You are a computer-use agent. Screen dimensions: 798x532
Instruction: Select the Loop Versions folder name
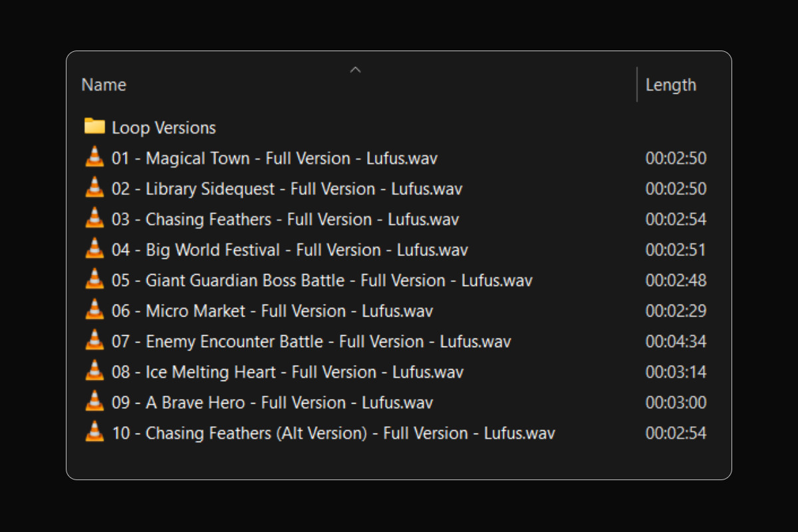tap(164, 128)
